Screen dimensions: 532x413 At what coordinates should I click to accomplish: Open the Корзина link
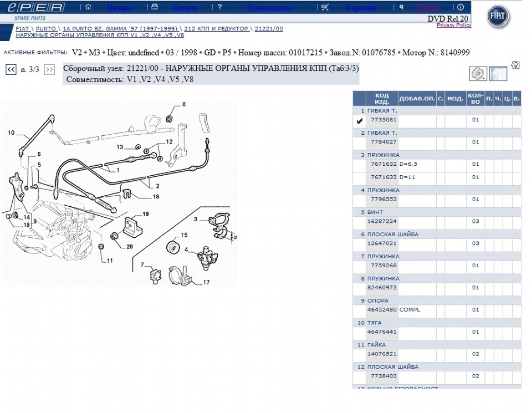pos(361,7)
